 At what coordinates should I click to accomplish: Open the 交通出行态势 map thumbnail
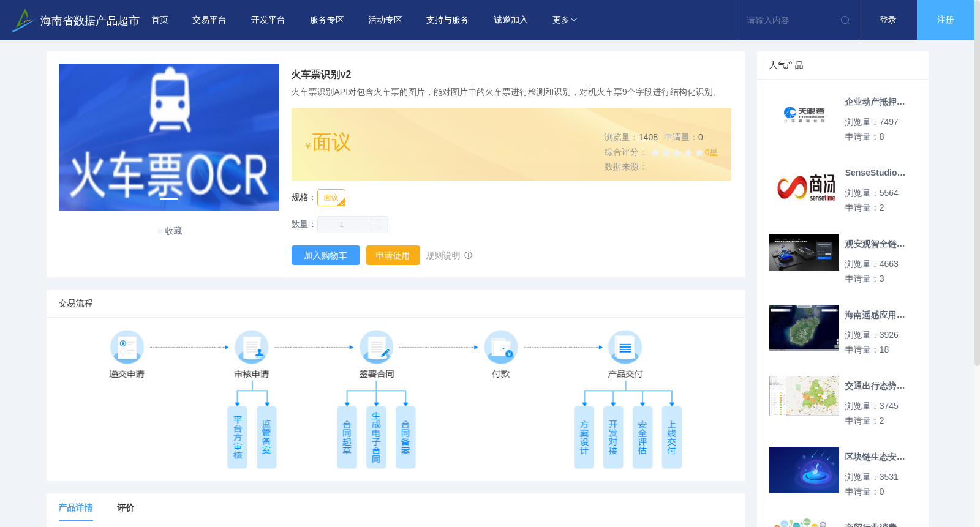tap(804, 396)
